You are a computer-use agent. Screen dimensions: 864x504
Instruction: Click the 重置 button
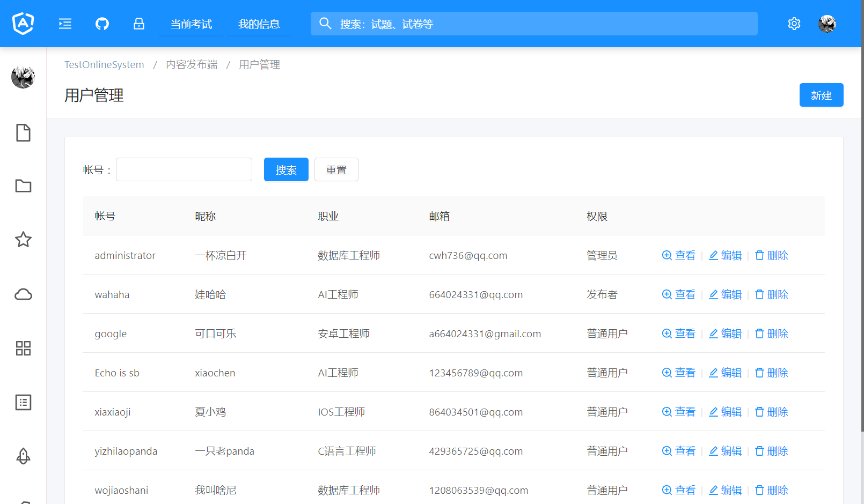pyautogui.click(x=336, y=170)
